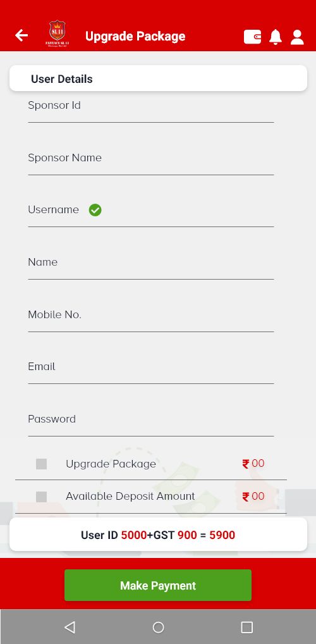The width and height of the screenshot is (316, 644).
Task: Open Android recent apps square
Action: 246,627
